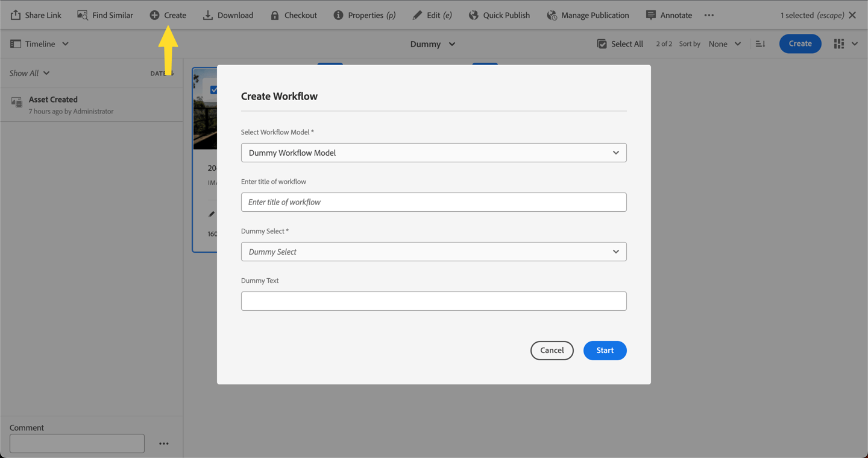The image size is (868, 458).
Task: Click the blue Create button
Action: 800,43
